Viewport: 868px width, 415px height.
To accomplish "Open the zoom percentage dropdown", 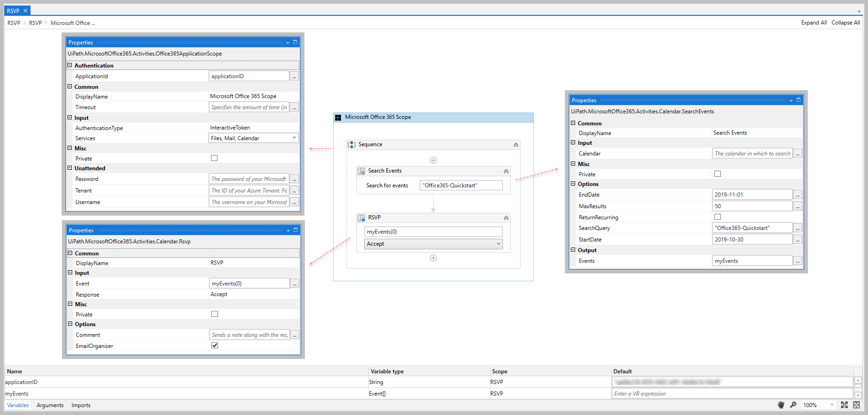I will click(832, 405).
